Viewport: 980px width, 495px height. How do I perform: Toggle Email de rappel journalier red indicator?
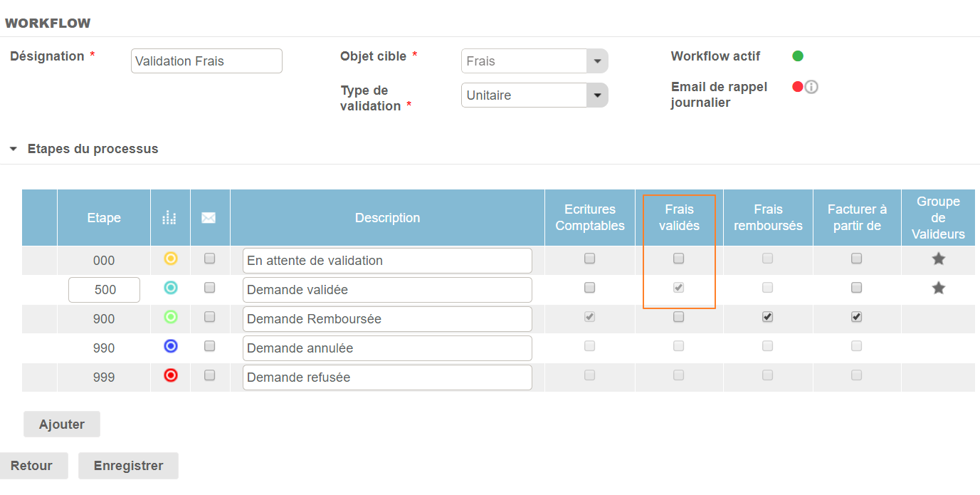[x=798, y=87]
